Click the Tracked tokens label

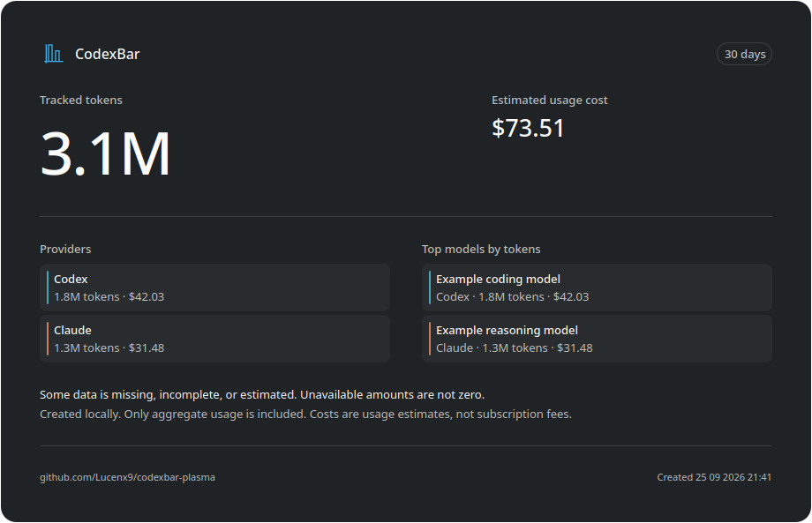pos(81,100)
